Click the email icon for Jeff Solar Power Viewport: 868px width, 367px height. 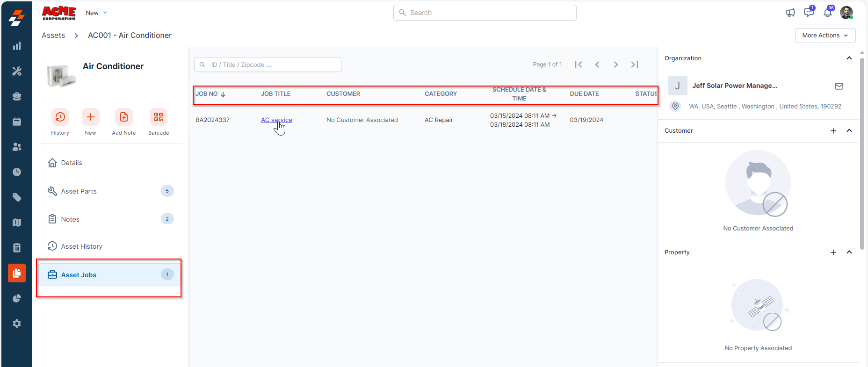coord(839,86)
